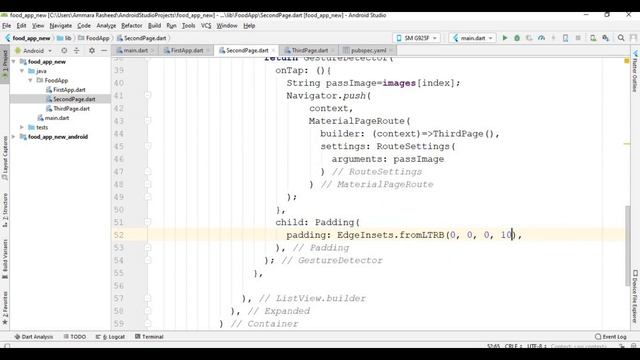This screenshot has height=360, width=640.
Task: Open the Terminal tool window
Action: click(149, 337)
